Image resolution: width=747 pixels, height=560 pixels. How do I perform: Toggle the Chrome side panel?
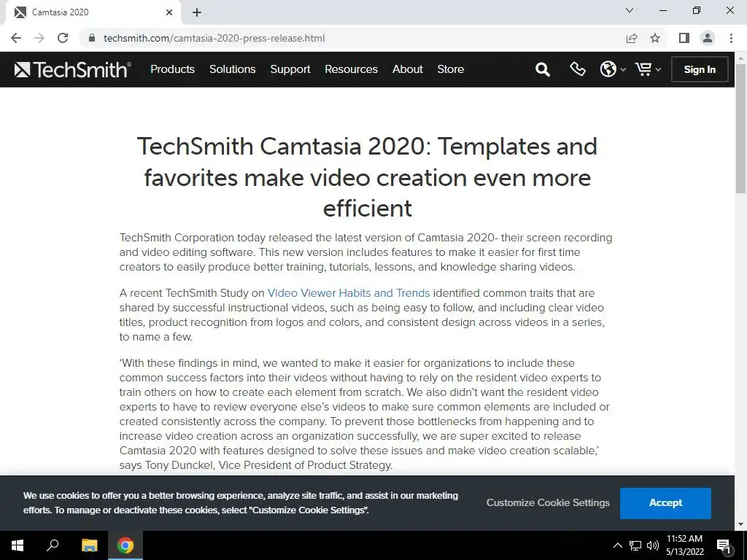tap(684, 38)
